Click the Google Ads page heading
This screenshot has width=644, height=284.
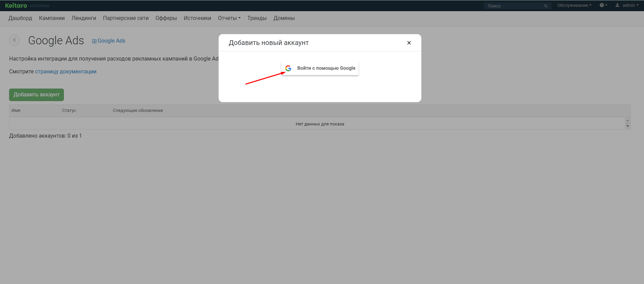tap(56, 41)
